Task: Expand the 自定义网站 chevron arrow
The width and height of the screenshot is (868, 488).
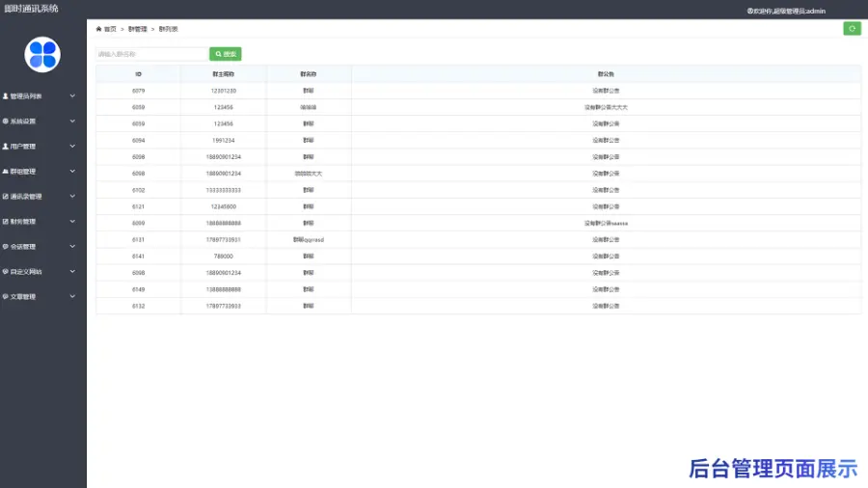Action: (72, 272)
